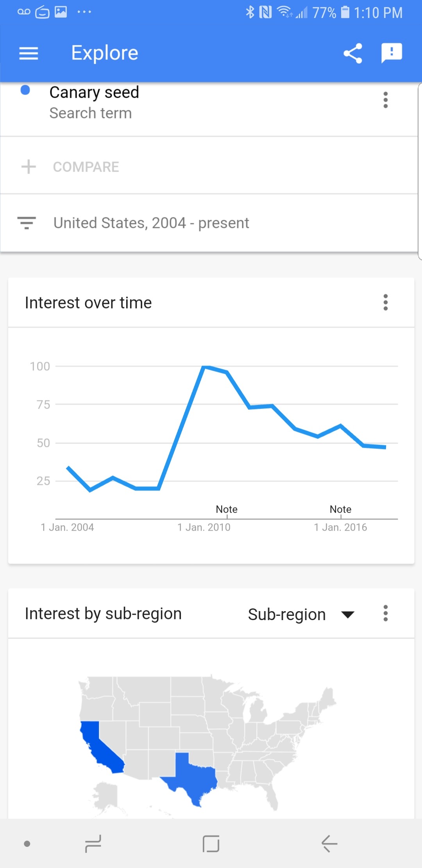This screenshot has height=868, width=422.
Task: Open Interest by sub-region options menu
Action: point(386,613)
